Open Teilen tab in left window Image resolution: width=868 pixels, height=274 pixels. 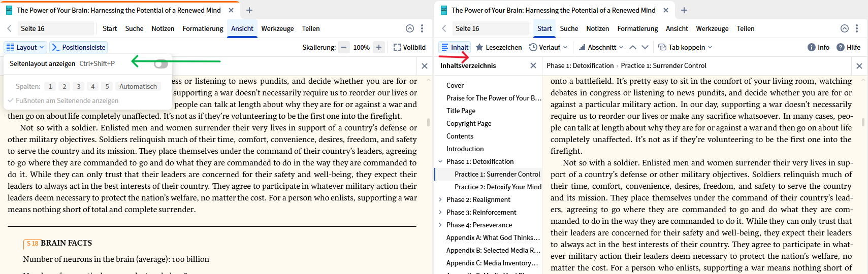click(x=311, y=28)
